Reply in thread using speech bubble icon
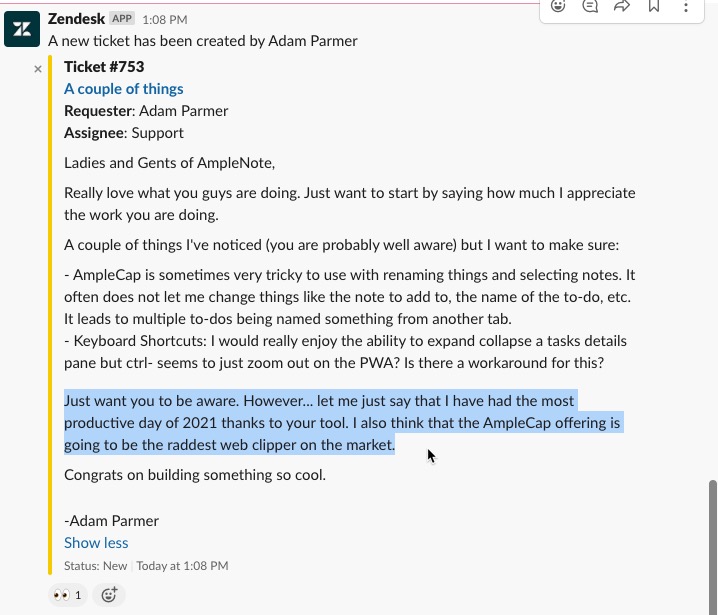 tap(590, 6)
